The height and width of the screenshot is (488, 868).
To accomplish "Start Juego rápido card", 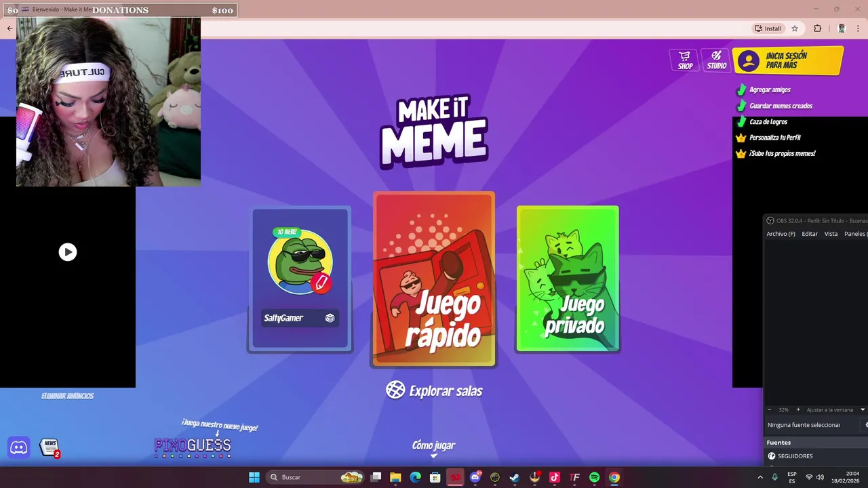I will tap(434, 279).
